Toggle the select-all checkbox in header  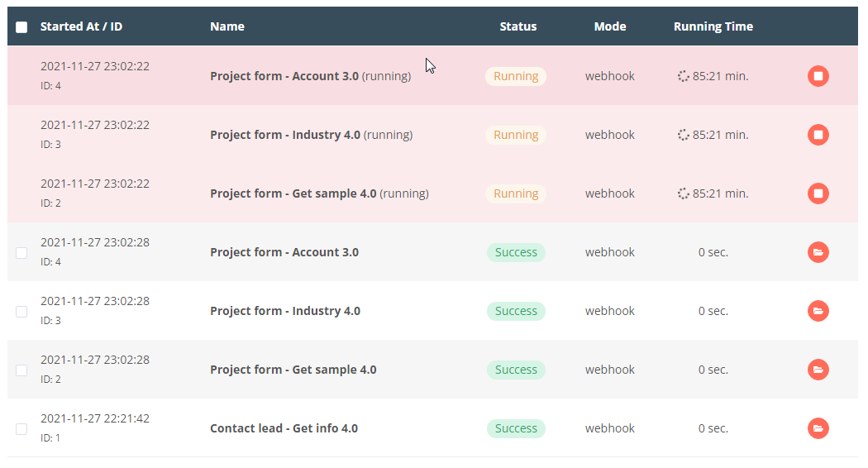point(21,27)
